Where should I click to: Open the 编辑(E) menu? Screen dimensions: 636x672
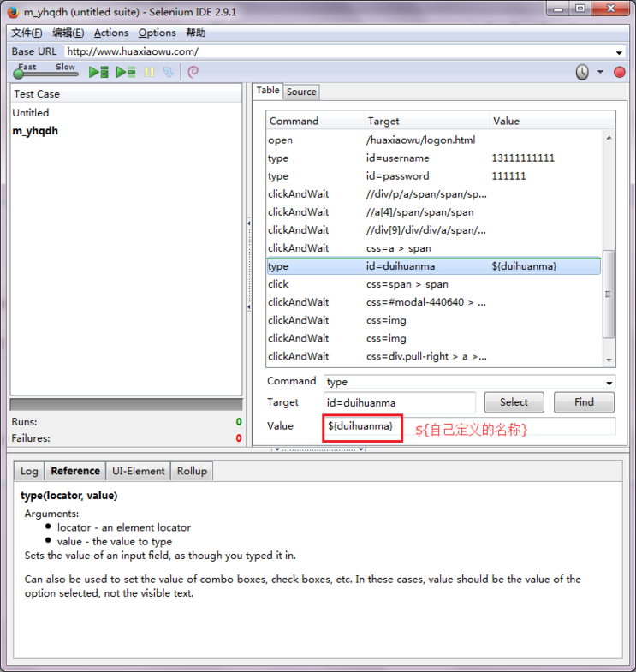pyautogui.click(x=68, y=33)
